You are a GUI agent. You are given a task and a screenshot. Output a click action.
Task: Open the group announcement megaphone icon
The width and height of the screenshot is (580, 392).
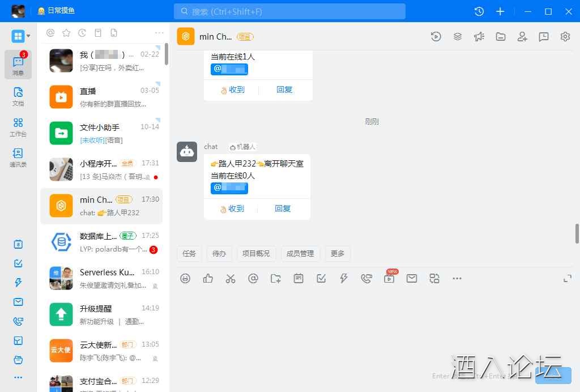[479, 37]
